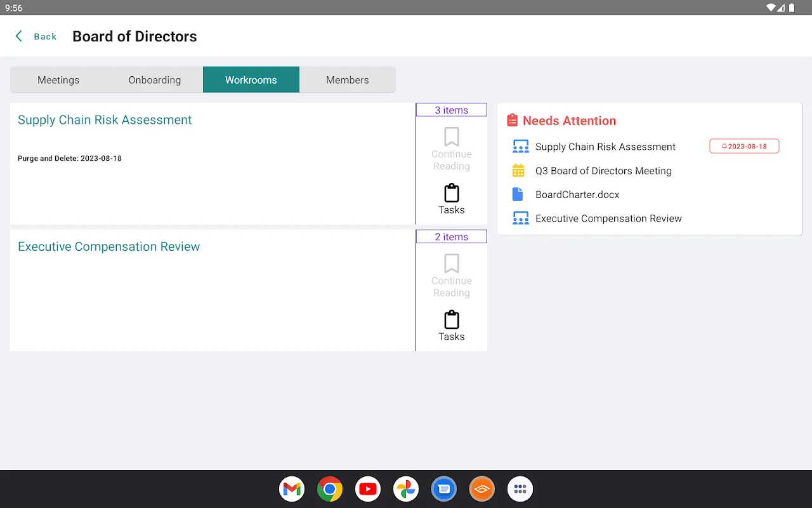Click the Tasks label under Supply Chain card

click(x=452, y=210)
